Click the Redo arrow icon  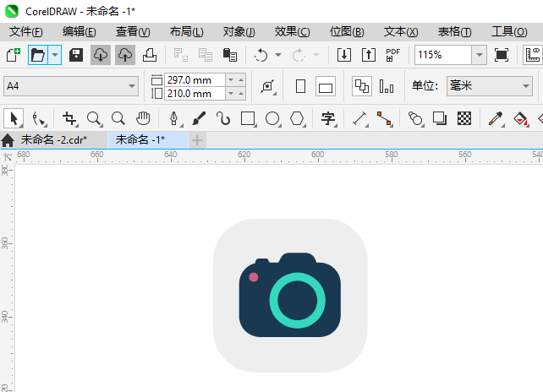299,55
